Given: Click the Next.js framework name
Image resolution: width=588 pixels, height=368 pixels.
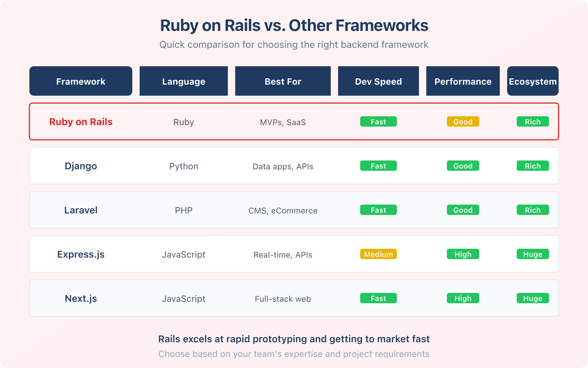Looking at the screenshot, I should coord(80,298).
